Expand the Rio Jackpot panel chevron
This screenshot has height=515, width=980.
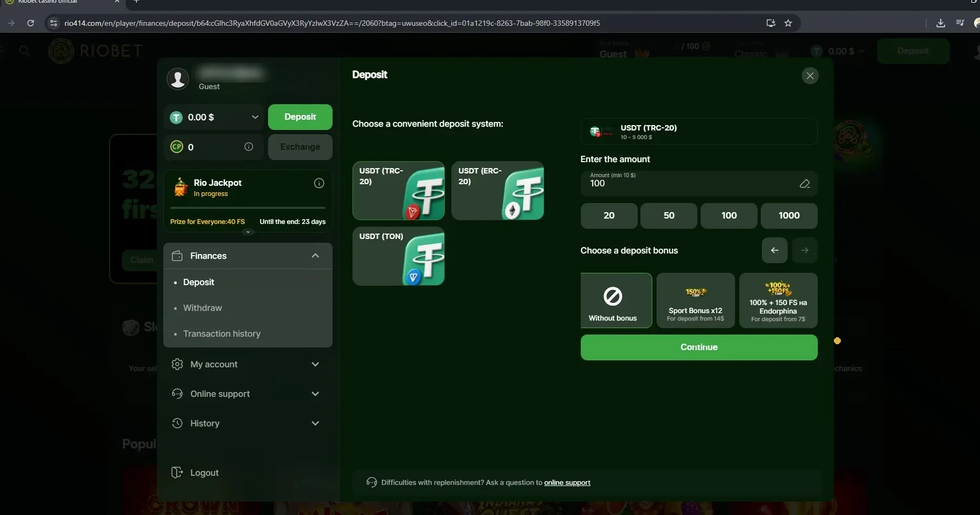coord(248,232)
